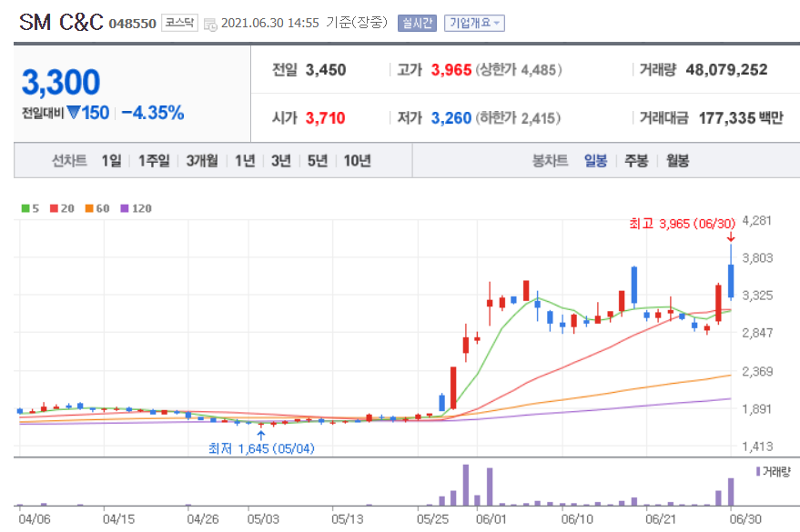Click the timestamp 2021.06.30 14:55
The height and width of the screenshot is (532, 800).
(x=270, y=23)
